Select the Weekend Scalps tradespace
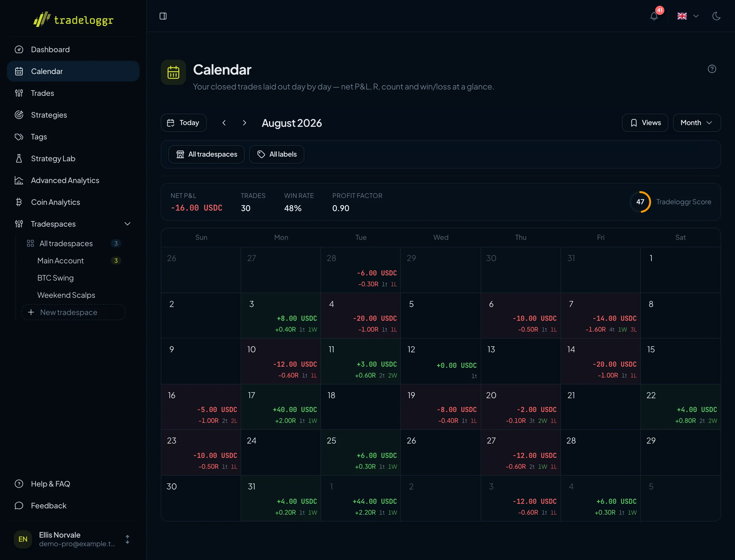 73,295
